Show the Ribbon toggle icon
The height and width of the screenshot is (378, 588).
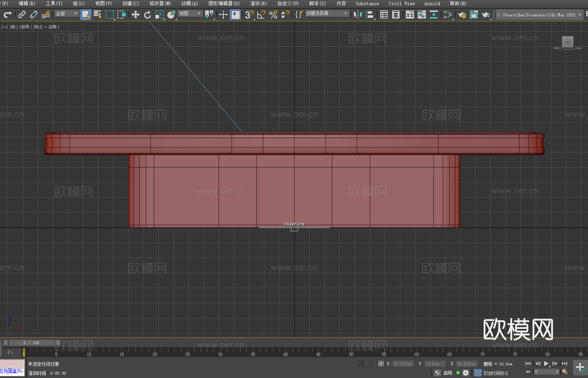pyautogui.click(x=410, y=14)
